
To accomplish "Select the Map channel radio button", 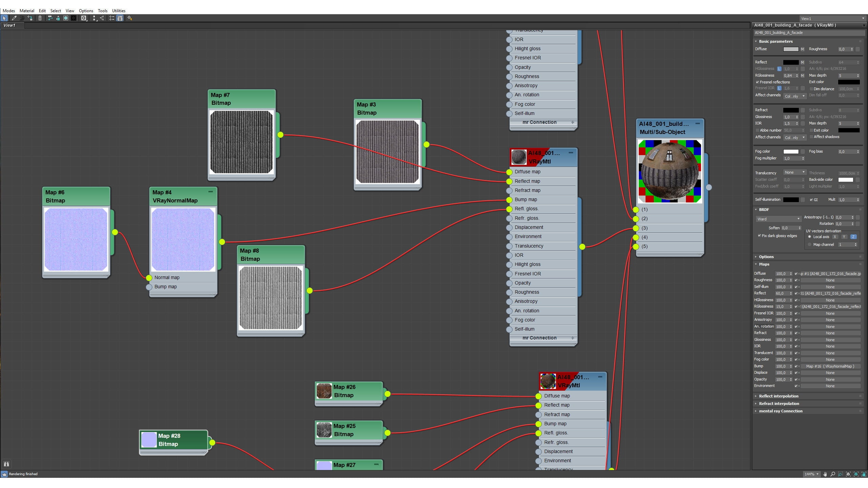I will 810,245.
